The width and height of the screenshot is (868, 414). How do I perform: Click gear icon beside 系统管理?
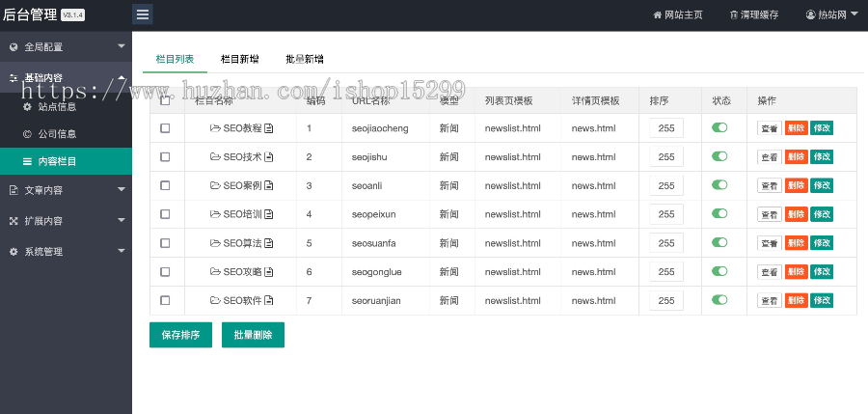[x=14, y=252]
